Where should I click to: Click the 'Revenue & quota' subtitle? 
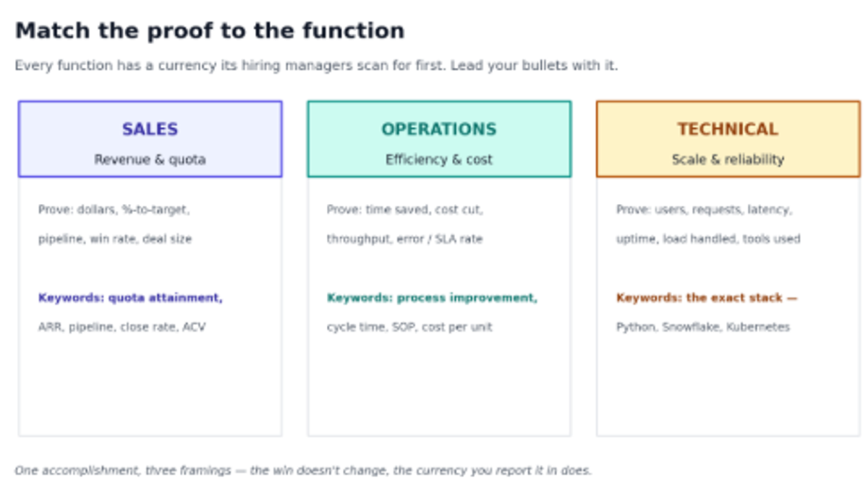click(150, 160)
